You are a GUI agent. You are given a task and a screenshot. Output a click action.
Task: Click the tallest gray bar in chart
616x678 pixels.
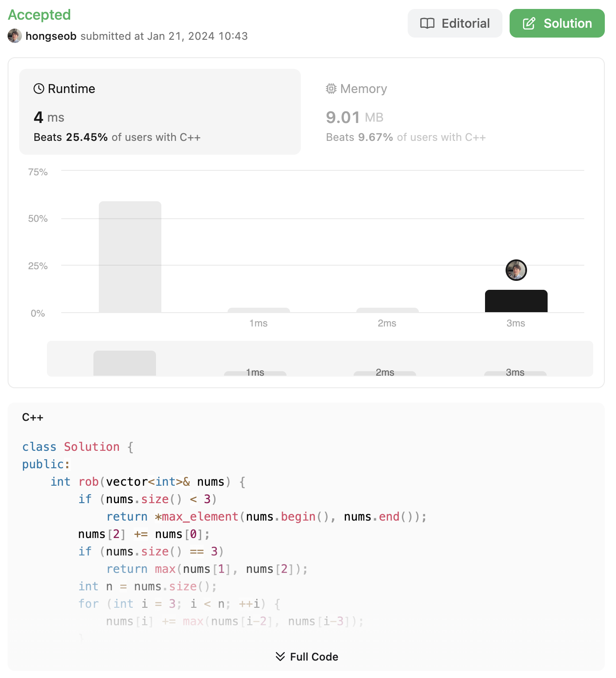[130, 257]
